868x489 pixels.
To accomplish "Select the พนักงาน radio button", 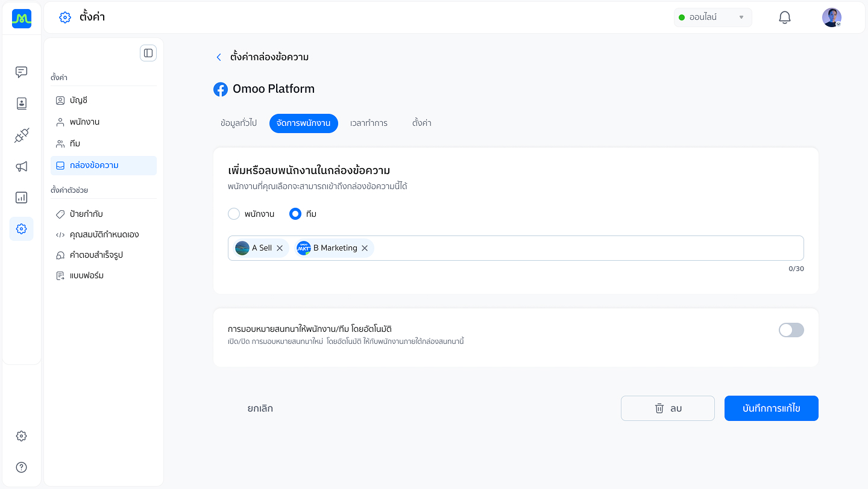I will [x=234, y=214].
